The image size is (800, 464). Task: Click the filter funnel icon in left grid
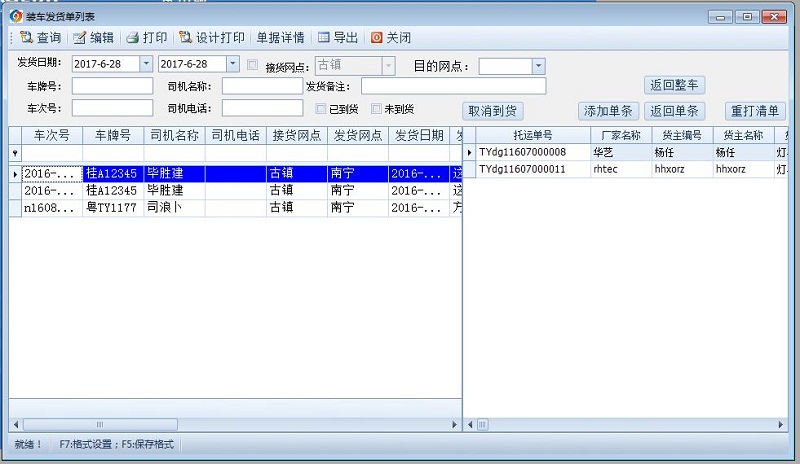(15, 153)
